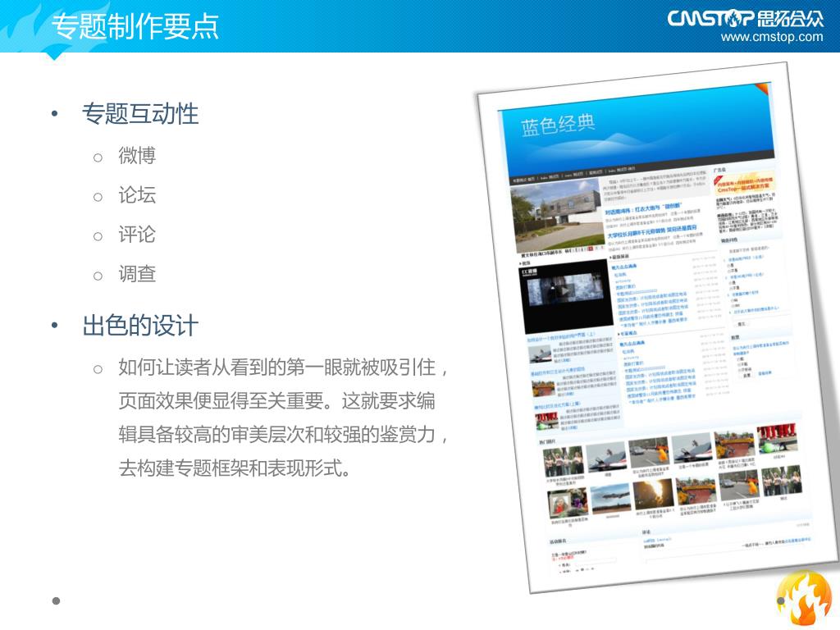Click the heading 专题互动性
The width and height of the screenshot is (840, 630).
tap(140, 113)
